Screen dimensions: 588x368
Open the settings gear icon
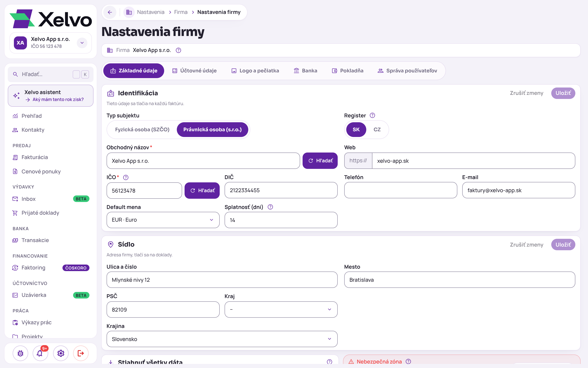[61, 353]
